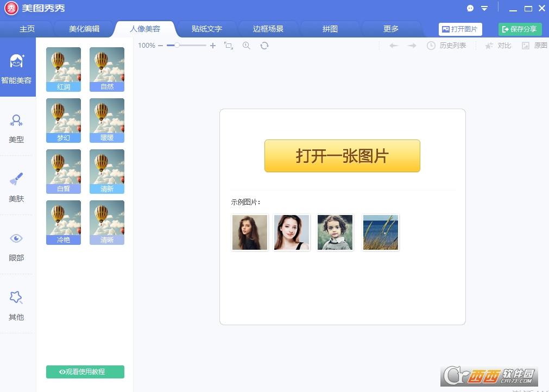Click the 示例图片 label text

[245, 202]
